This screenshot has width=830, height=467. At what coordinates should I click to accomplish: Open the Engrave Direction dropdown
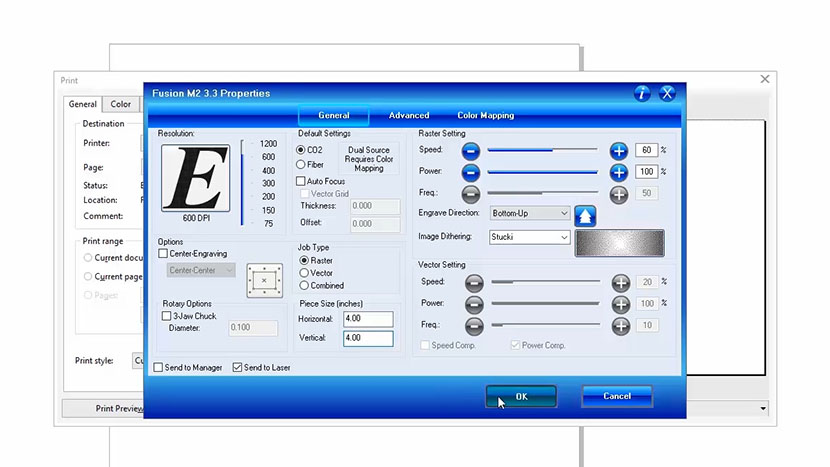click(x=564, y=213)
